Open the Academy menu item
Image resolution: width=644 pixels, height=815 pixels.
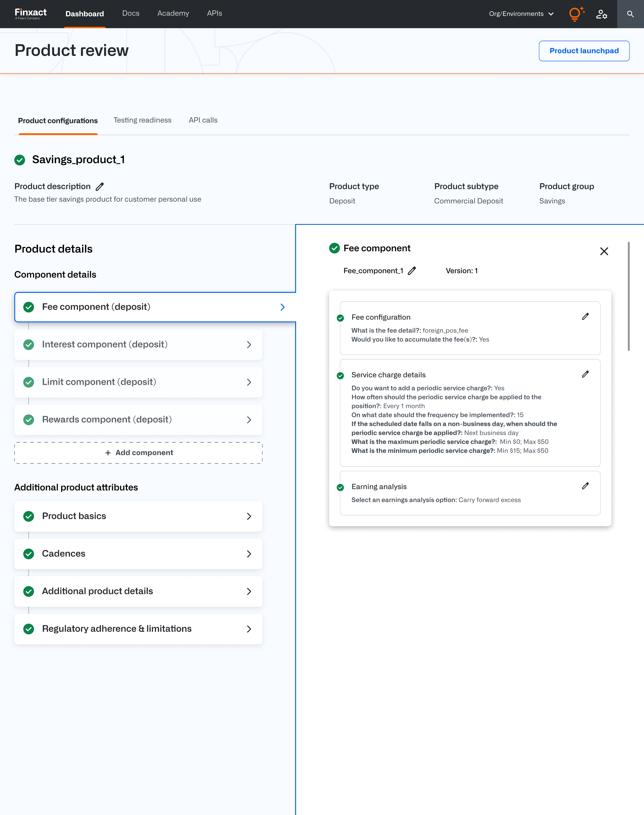pyautogui.click(x=173, y=14)
